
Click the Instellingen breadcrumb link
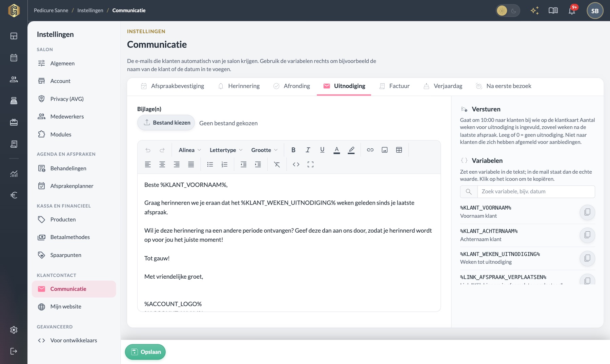[x=90, y=10]
